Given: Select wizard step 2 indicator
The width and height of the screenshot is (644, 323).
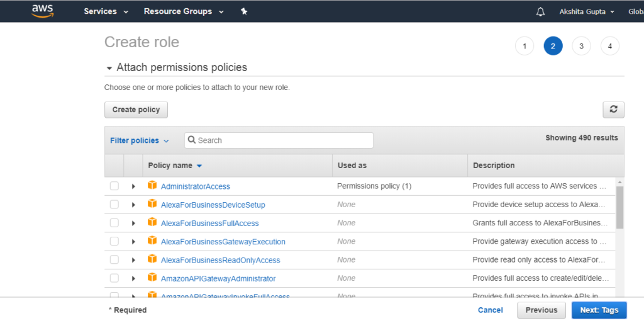Looking at the screenshot, I should click(x=553, y=46).
